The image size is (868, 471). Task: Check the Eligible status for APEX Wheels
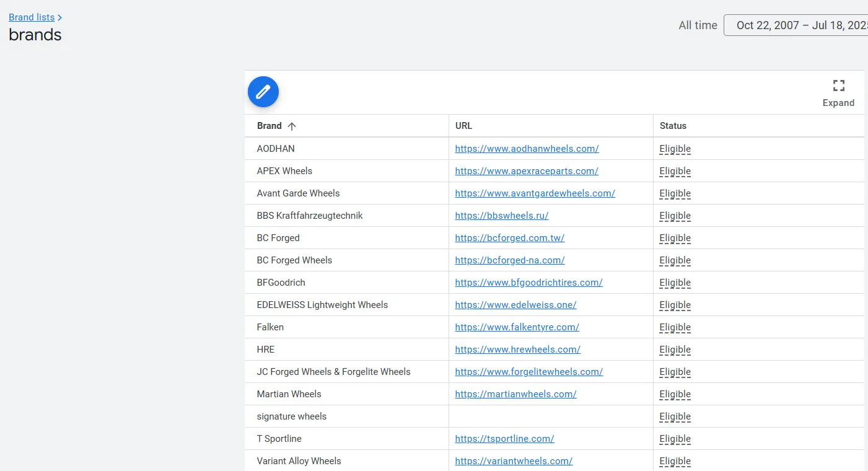[x=675, y=170]
